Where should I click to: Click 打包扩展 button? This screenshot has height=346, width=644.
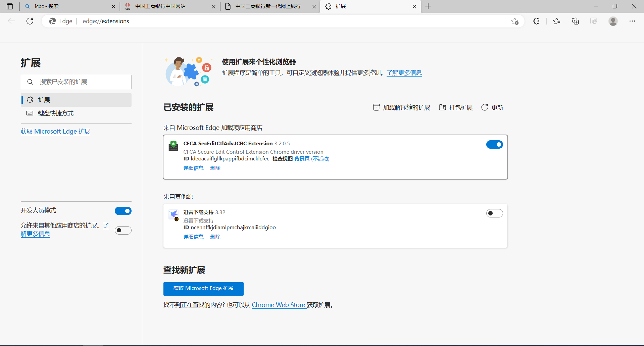pyautogui.click(x=456, y=107)
